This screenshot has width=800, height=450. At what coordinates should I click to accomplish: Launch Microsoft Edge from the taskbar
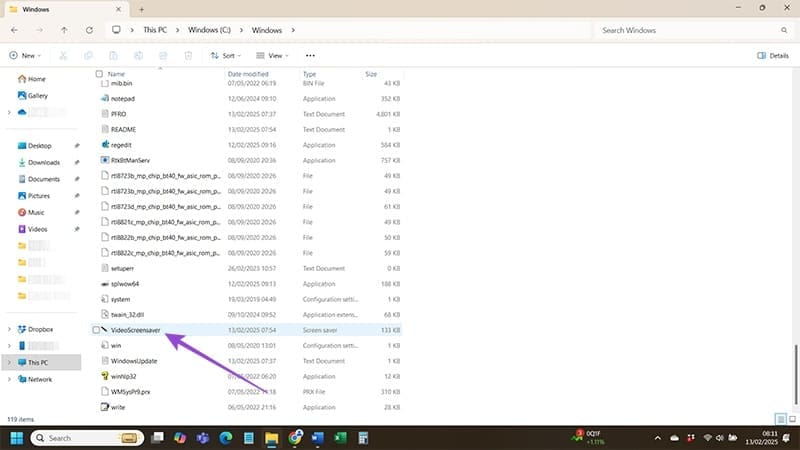pos(225,438)
